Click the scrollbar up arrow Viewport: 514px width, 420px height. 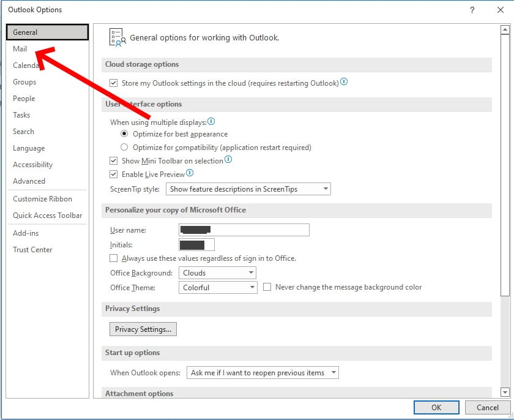505,30
